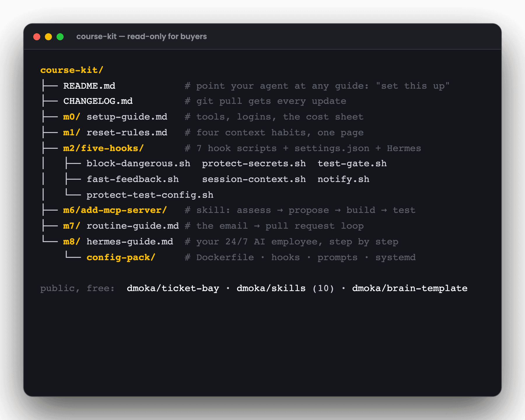The image size is (525, 420).
Task: Open dmoka/skills (10) repo reference
Action: [286, 288]
